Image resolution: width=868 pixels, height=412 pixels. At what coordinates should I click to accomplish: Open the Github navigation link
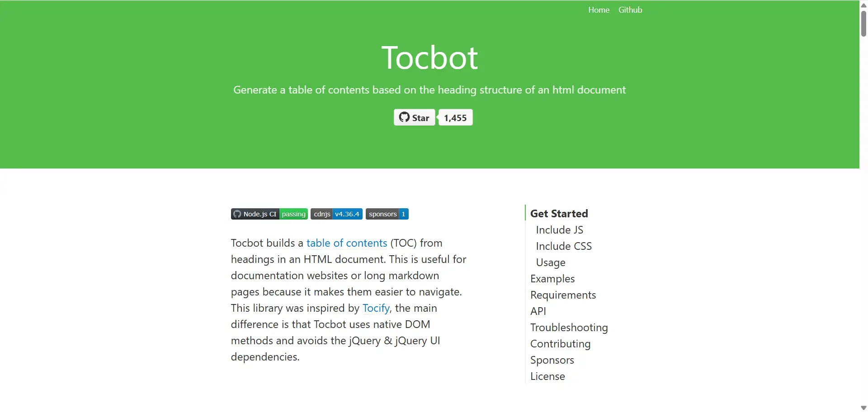[x=630, y=10]
